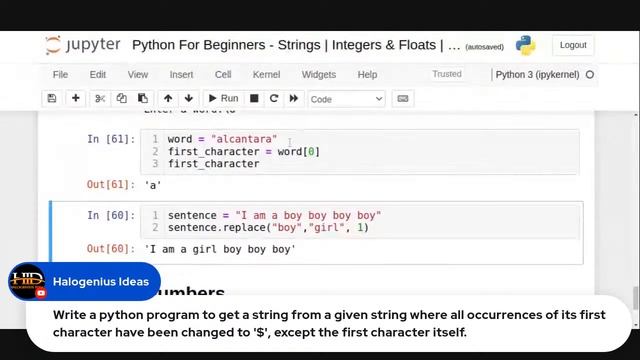Image resolution: width=640 pixels, height=360 pixels.
Task: Click the Python 3 (ipykernel) label
Action: point(537,75)
